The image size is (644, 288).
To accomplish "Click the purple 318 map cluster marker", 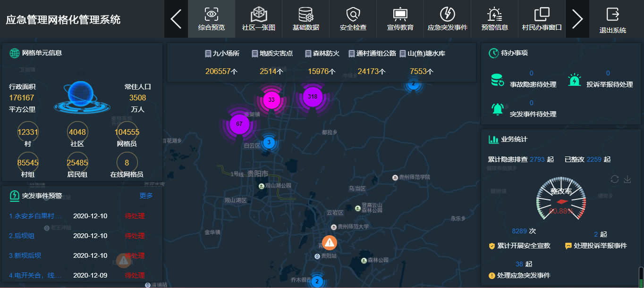I will (312, 97).
